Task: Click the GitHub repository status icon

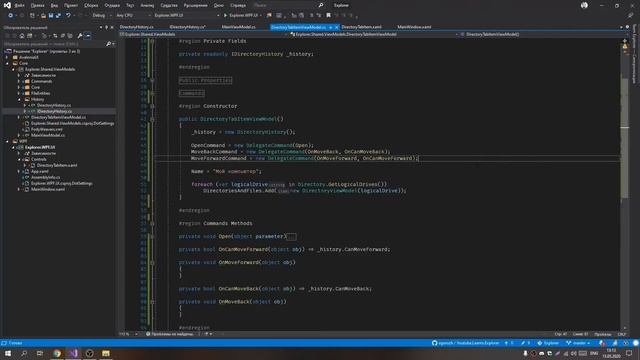Action: click(434, 343)
